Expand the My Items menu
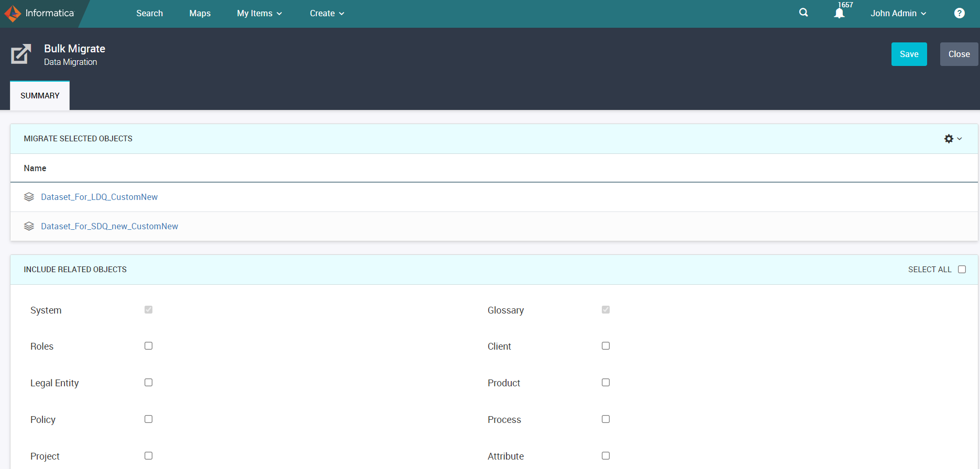This screenshot has height=469, width=980. [259, 13]
